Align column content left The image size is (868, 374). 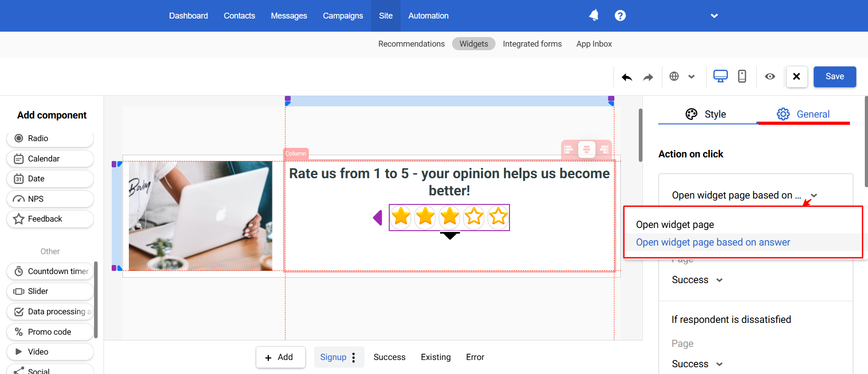tap(569, 149)
